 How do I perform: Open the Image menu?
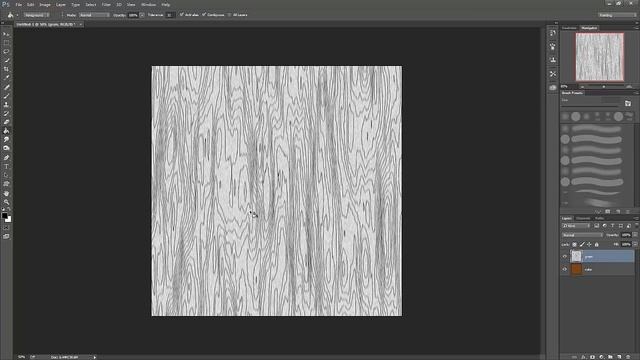(45, 4)
